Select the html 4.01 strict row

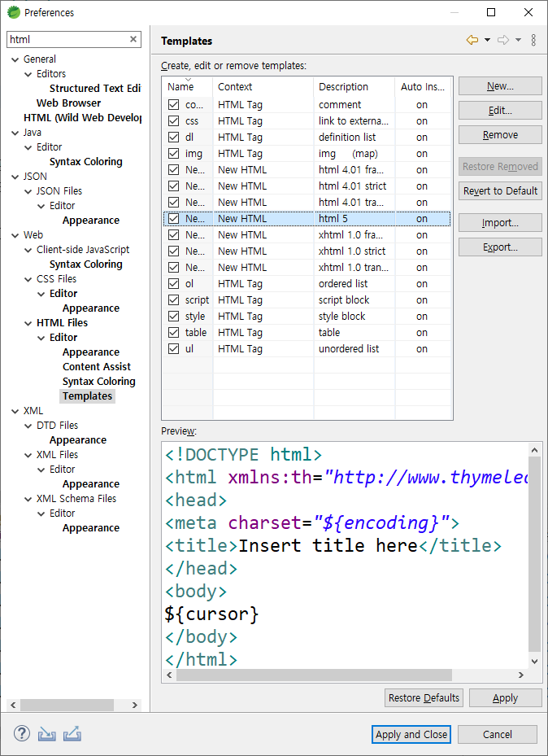307,186
